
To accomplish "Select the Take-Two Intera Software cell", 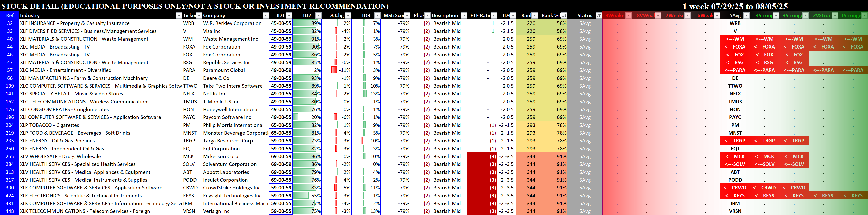I will point(236,86).
